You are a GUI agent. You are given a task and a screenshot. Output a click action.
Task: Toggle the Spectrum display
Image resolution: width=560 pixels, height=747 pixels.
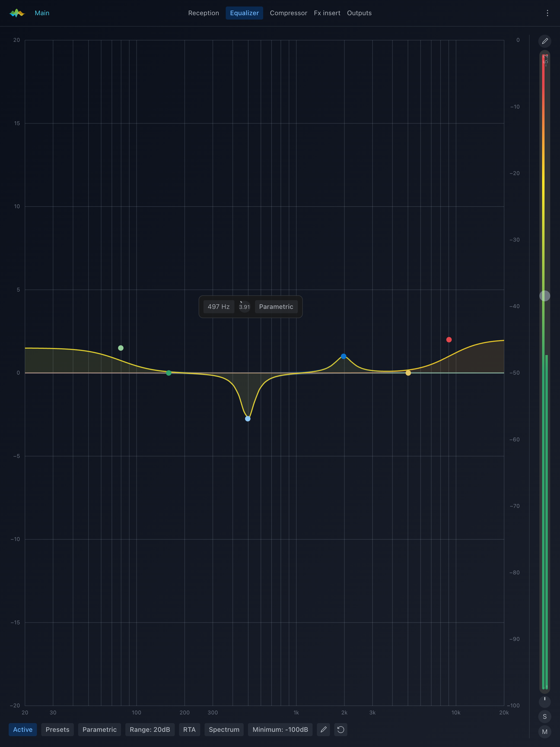(x=224, y=729)
